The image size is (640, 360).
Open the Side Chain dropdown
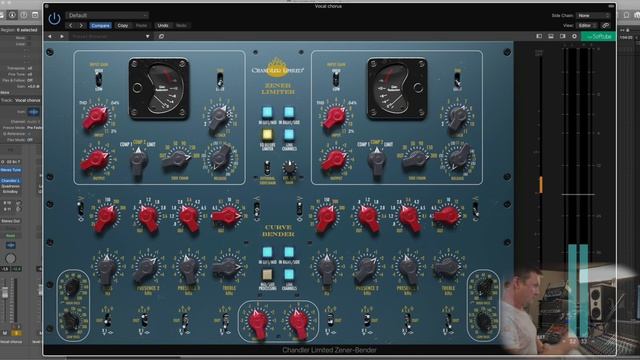593,15
